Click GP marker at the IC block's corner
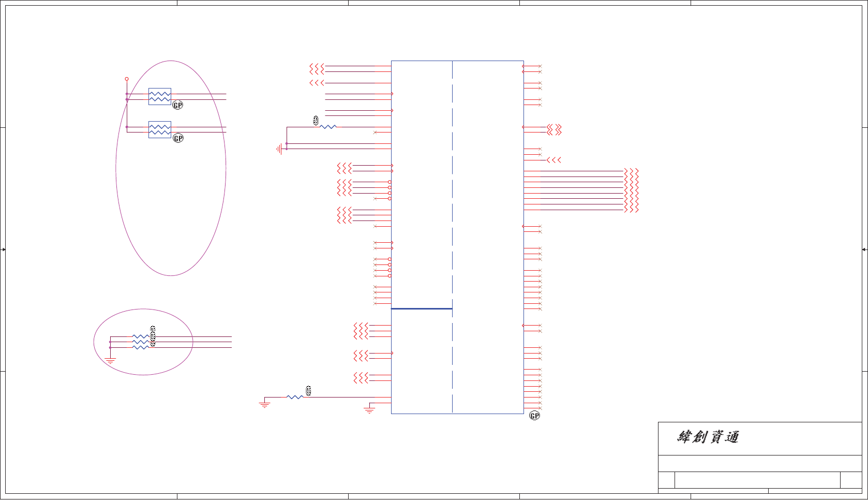Image resolution: width=868 pixels, height=500 pixels. point(534,416)
